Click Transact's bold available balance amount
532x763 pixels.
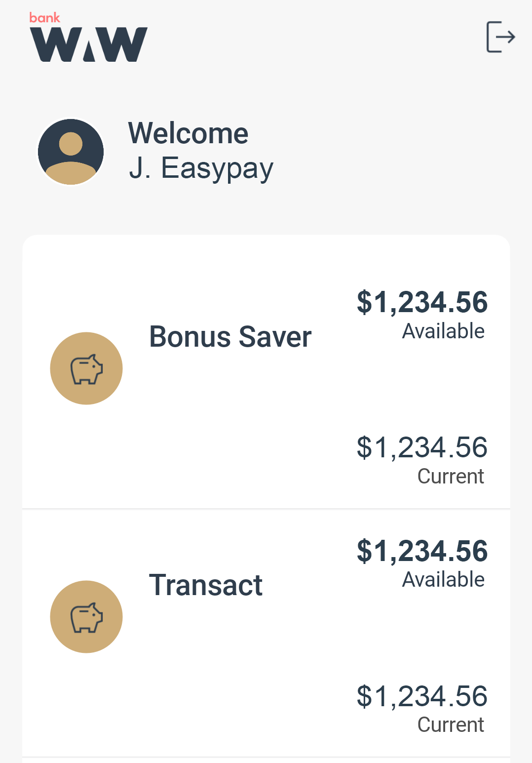(x=422, y=551)
